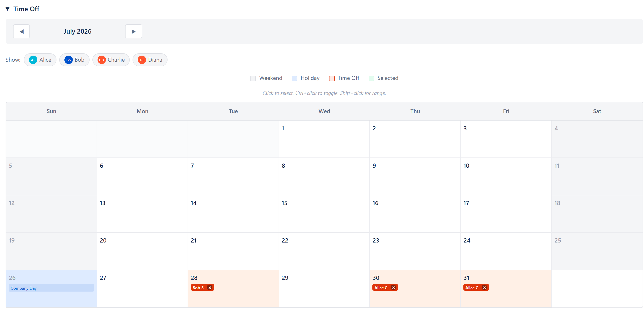Select July 24 on the calendar
Viewport: 644px width, 314px height.
pyautogui.click(x=506, y=251)
